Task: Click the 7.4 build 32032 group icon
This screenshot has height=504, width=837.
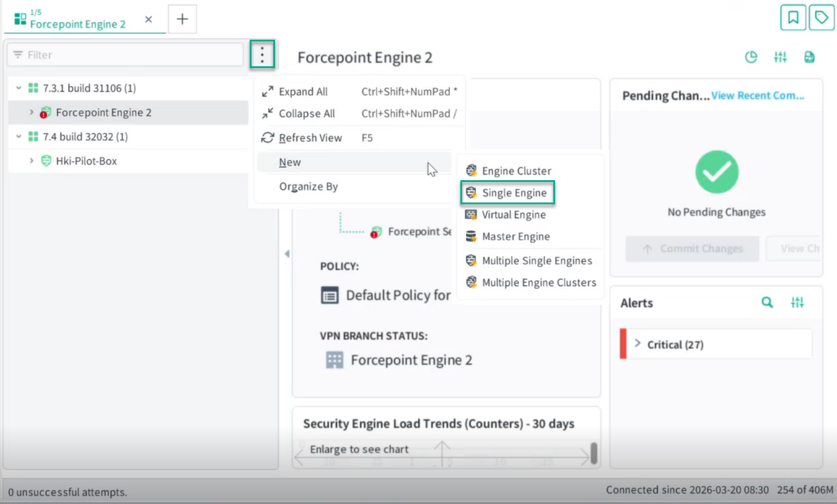Action: pyautogui.click(x=33, y=137)
